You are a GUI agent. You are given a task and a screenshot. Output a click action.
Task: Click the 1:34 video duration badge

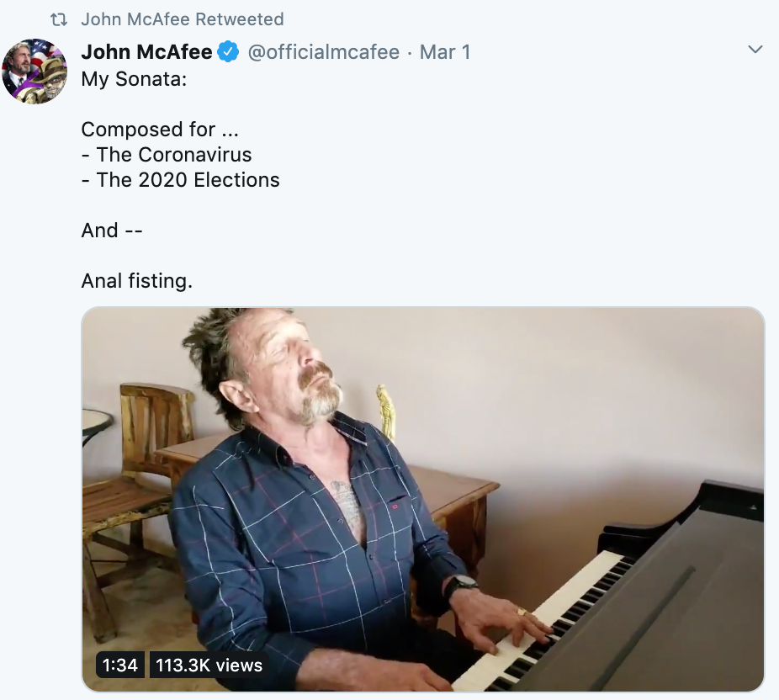point(120,666)
